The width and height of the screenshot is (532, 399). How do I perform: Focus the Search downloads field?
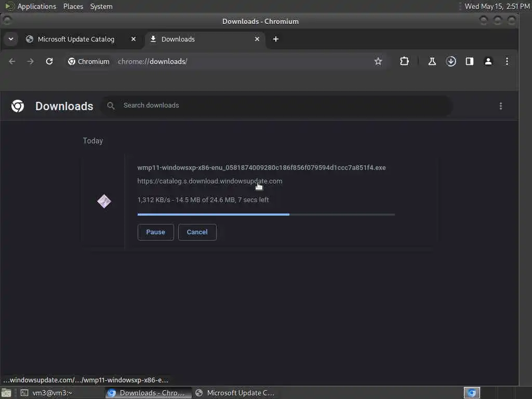point(277,106)
